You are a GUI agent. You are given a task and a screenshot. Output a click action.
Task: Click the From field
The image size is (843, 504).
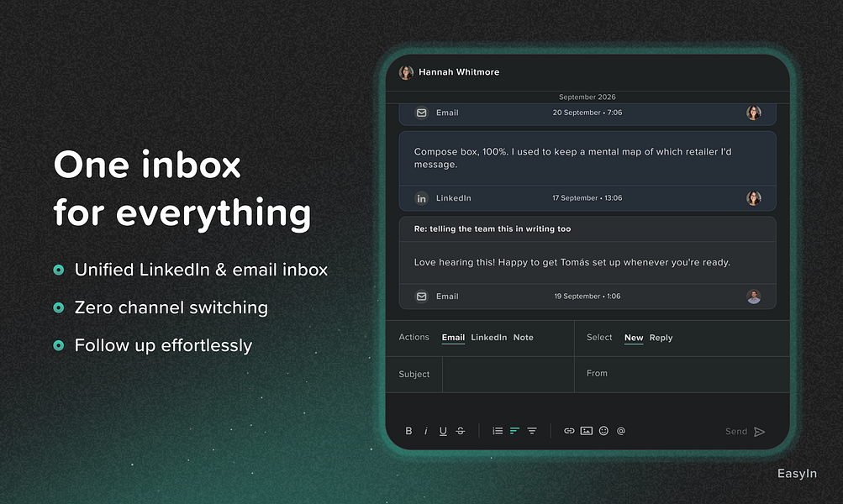click(682, 374)
